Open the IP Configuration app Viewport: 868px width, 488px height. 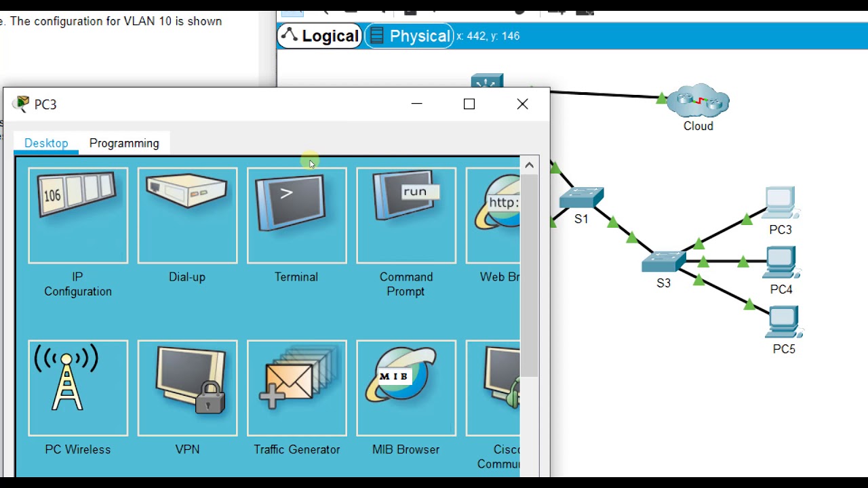pos(78,216)
